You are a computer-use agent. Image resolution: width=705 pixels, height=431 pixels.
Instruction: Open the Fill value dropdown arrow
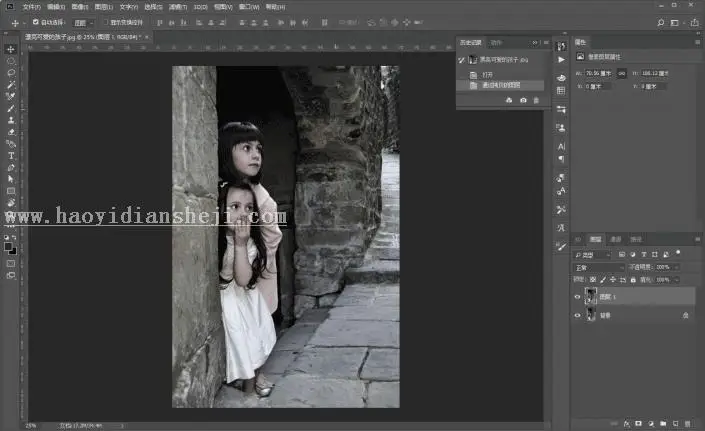coord(676,280)
